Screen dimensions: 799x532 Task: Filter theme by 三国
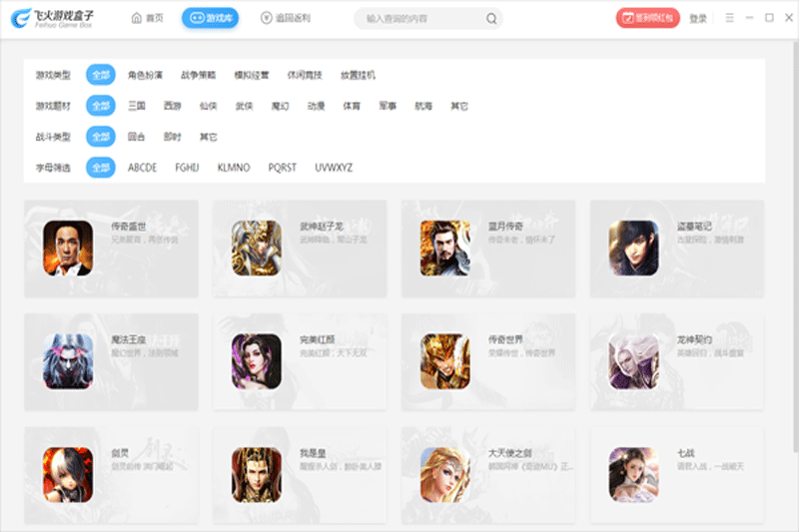137,106
